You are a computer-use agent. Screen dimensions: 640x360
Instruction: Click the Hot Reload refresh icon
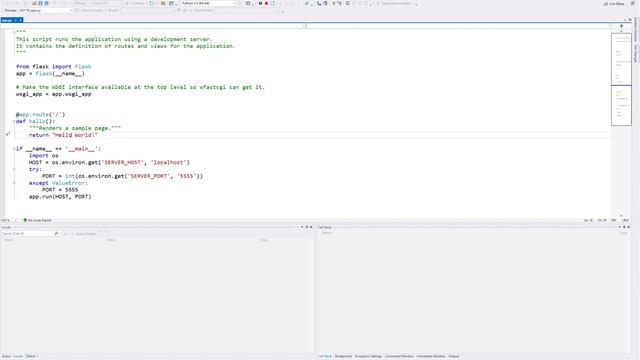[151, 3]
